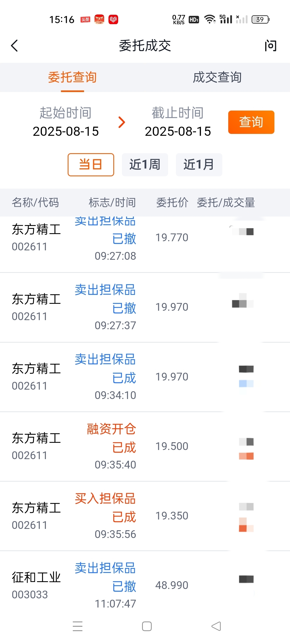
Task: Tap the orange 查询 button
Action: point(251,122)
